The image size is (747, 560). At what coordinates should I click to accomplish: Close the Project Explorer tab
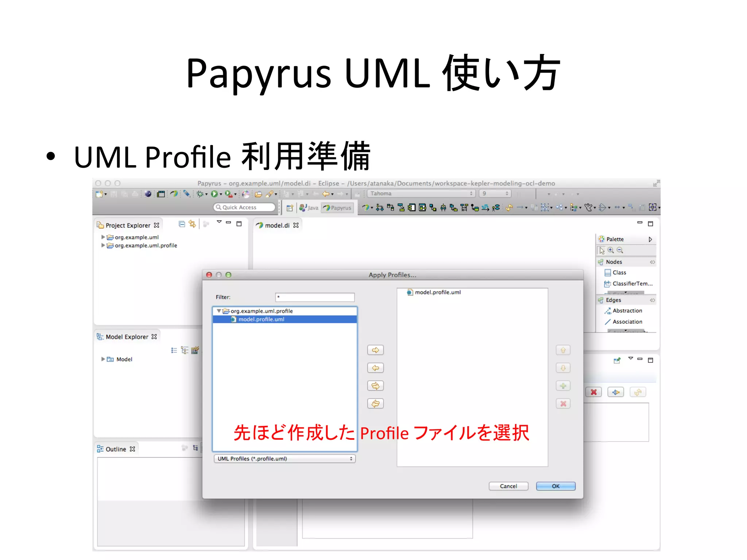156,225
